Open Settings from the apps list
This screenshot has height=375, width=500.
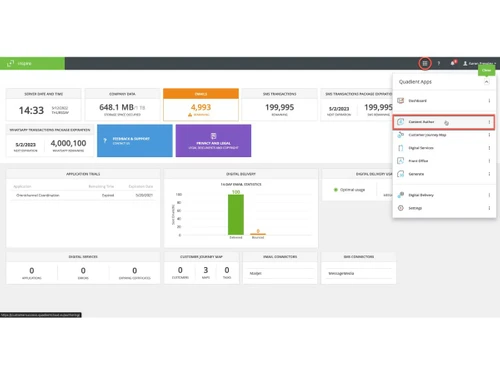(x=443, y=208)
